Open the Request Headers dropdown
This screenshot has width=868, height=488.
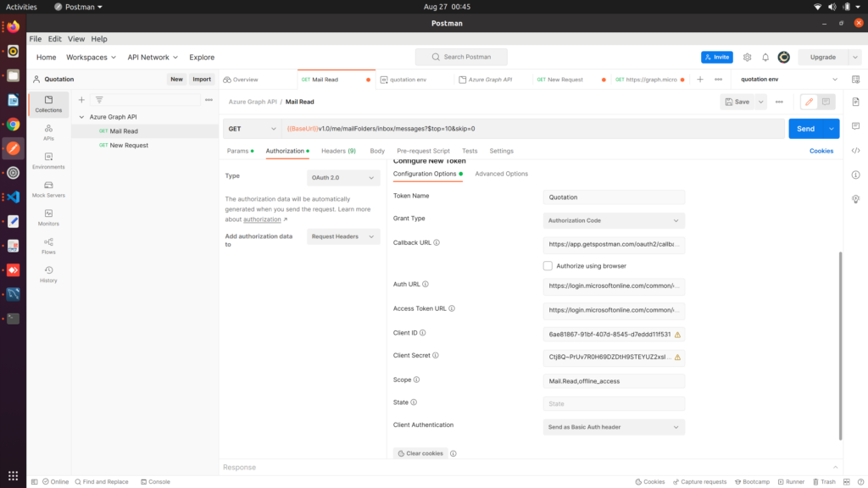pos(343,236)
